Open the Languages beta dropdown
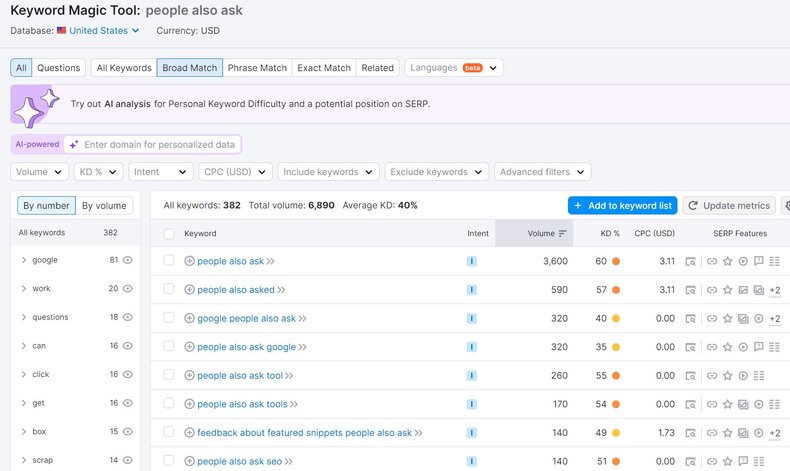The height and width of the screenshot is (471, 790). [454, 68]
